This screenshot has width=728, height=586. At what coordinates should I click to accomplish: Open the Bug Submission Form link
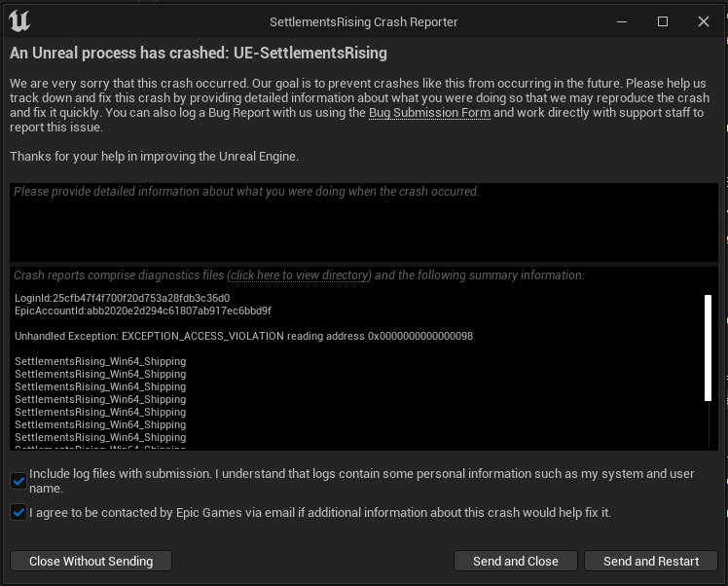pyautogui.click(x=428, y=113)
